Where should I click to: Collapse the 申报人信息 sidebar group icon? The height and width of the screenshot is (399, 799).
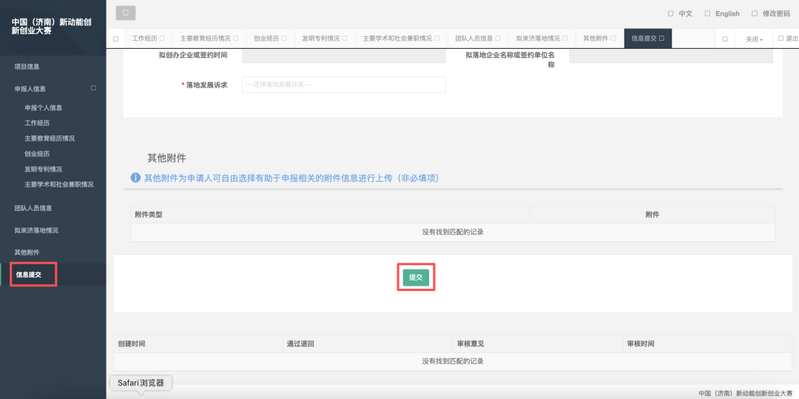pos(93,88)
